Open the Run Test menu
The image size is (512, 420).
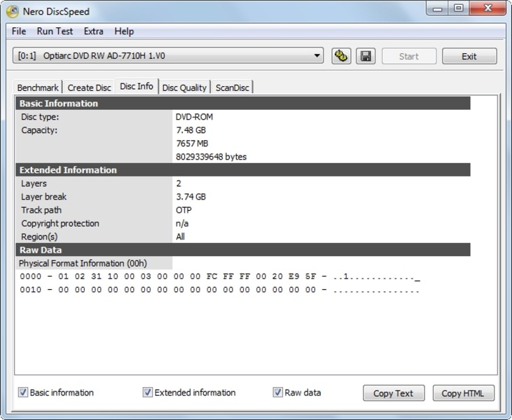coord(55,31)
